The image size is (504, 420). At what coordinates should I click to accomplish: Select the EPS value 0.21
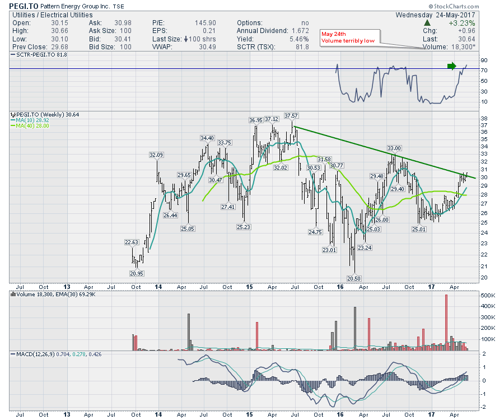tap(209, 31)
